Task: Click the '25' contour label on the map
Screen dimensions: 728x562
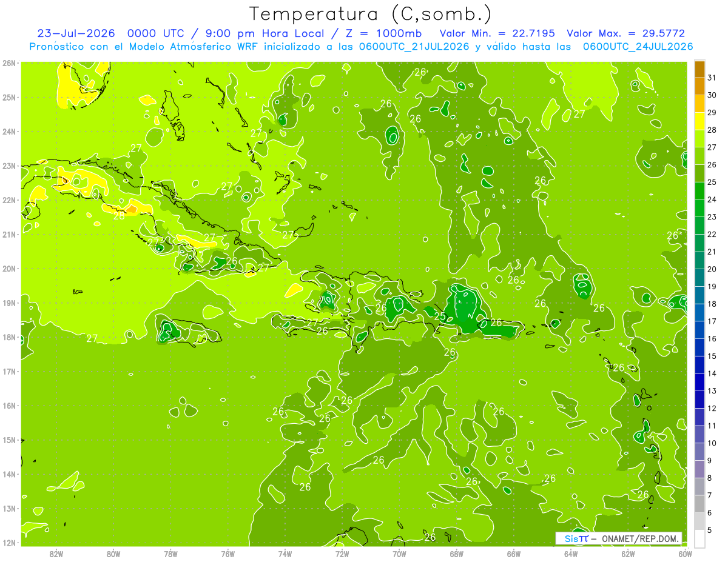Action: point(440,316)
